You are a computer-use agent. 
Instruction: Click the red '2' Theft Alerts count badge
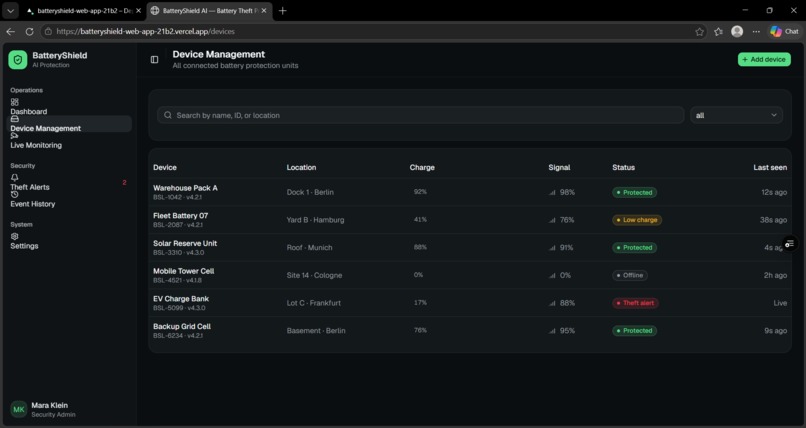pyautogui.click(x=124, y=182)
